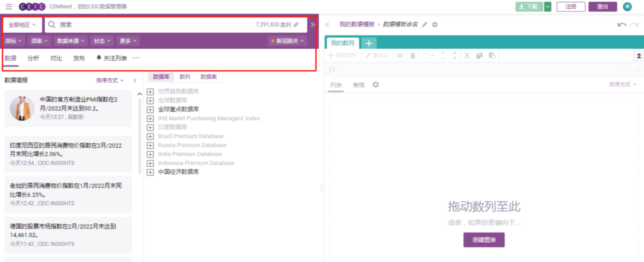644x262 pixels.
Task: Click the up arrow above briefs scrollbar
Action: [140, 94]
